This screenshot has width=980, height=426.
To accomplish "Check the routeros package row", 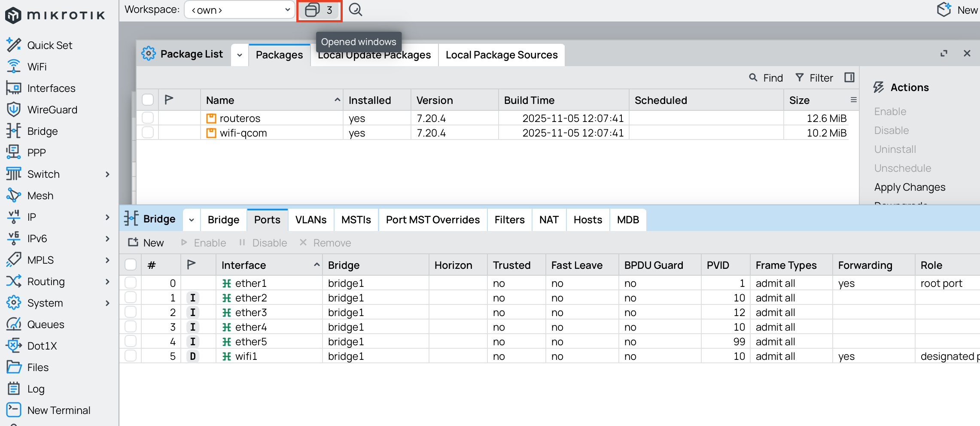I will [x=148, y=118].
